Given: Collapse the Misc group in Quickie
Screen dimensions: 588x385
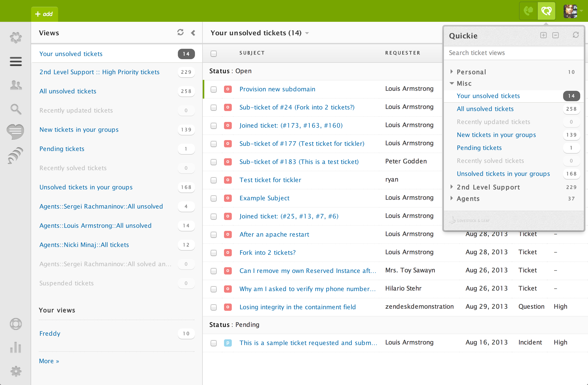Looking at the screenshot, I should coord(452,83).
